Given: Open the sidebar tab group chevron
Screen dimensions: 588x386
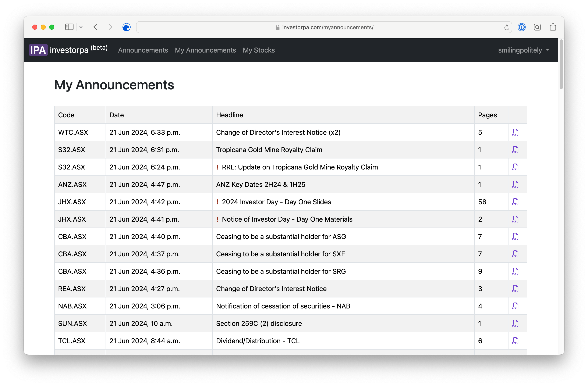Looking at the screenshot, I should pos(81,27).
